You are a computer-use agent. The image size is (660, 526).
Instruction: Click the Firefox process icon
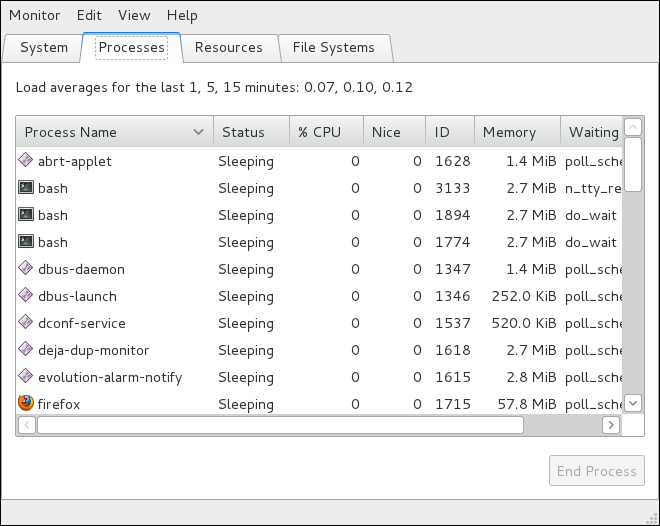[26, 403]
